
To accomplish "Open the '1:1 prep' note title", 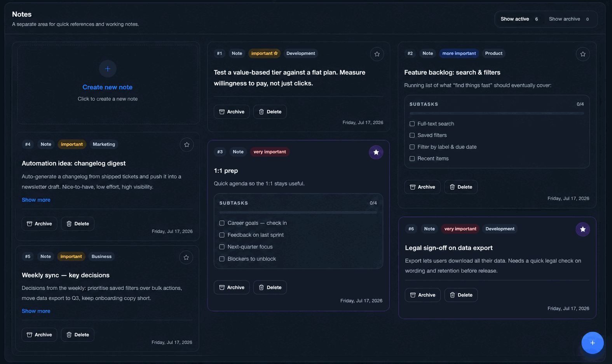I will tap(226, 171).
